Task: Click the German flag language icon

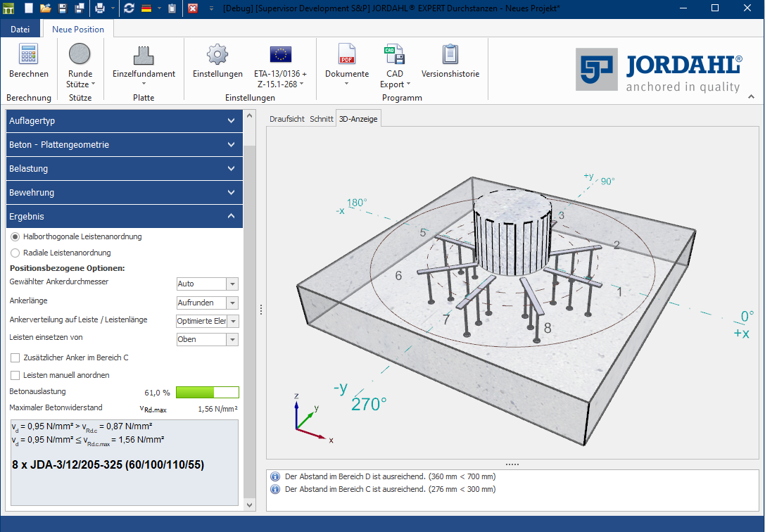Action: point(146,8)
